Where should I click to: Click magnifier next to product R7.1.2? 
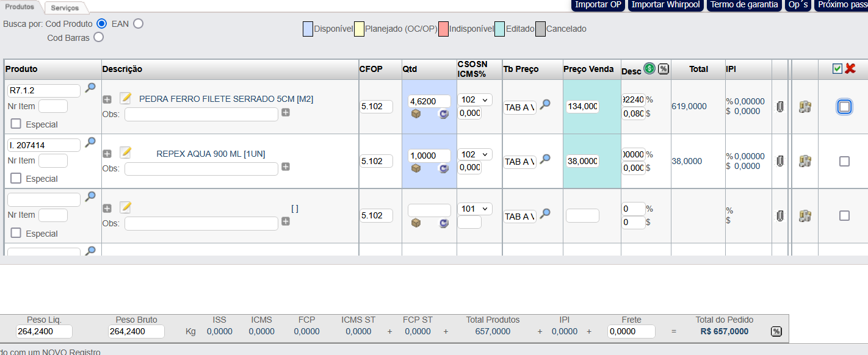[x=90, y=88]
